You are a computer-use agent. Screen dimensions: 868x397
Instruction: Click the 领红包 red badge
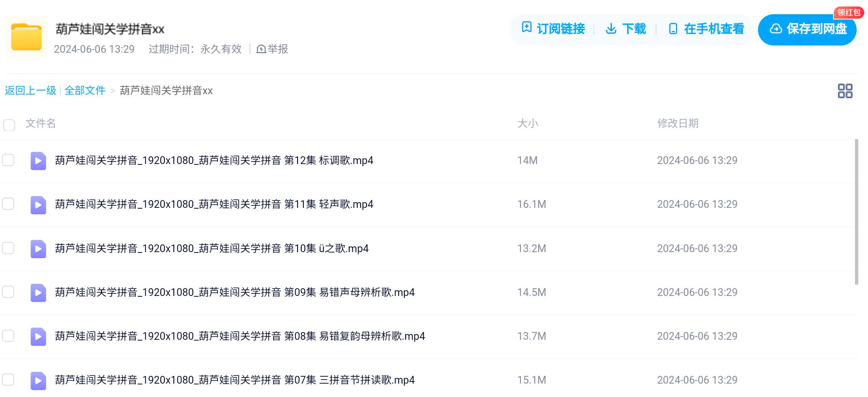click(x=849, y=12)
